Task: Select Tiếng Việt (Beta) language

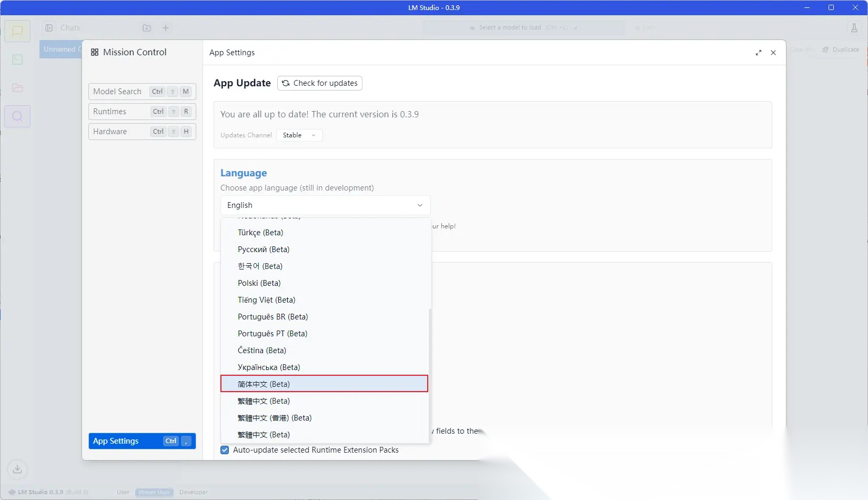Action: (x=325, y=300)
